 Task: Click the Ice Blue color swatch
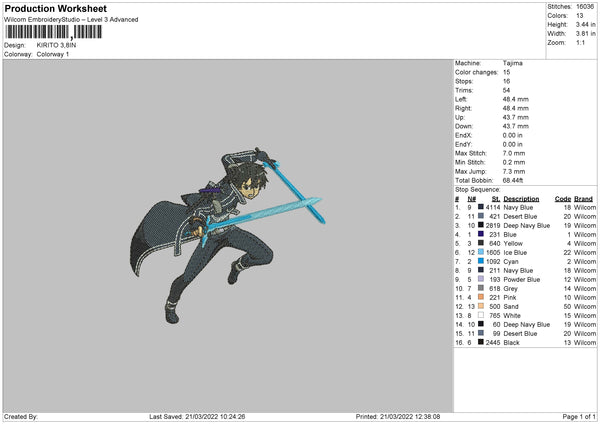(481, 252)
